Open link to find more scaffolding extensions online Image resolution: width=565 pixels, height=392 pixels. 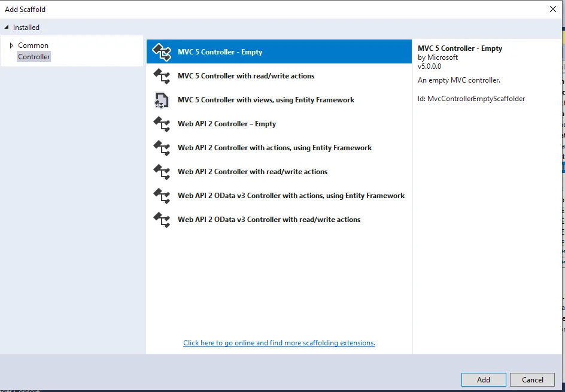279,343
